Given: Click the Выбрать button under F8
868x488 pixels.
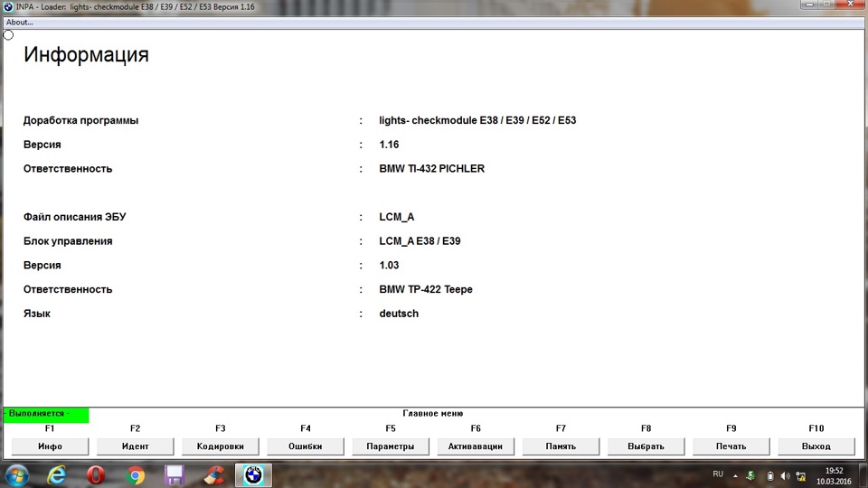Looking at the screenshot, I should (646, 446).
